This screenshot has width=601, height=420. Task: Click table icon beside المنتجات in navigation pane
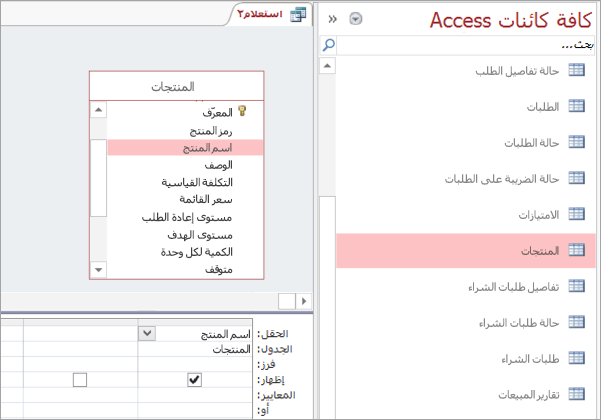[x=576, y=250]
